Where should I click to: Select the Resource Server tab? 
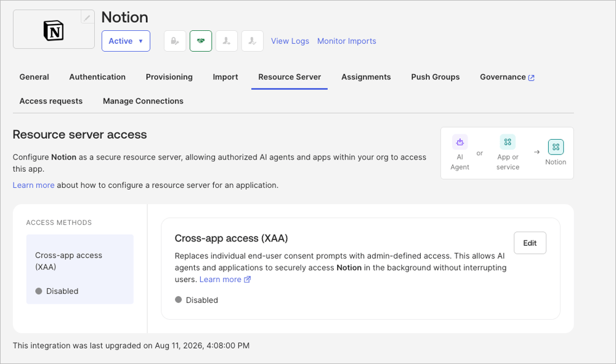[290, 77]
